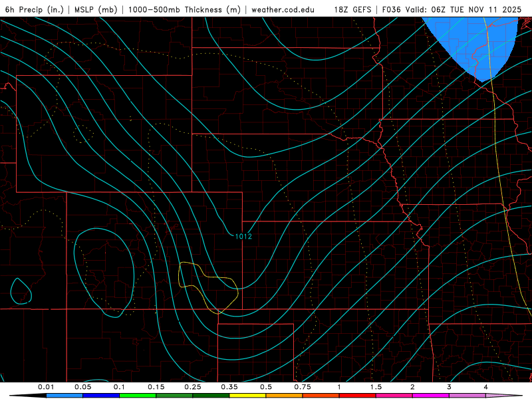532x399 pixels.
Task: Click the '6h Precip (in.)' header text
Action: (35, 9)
